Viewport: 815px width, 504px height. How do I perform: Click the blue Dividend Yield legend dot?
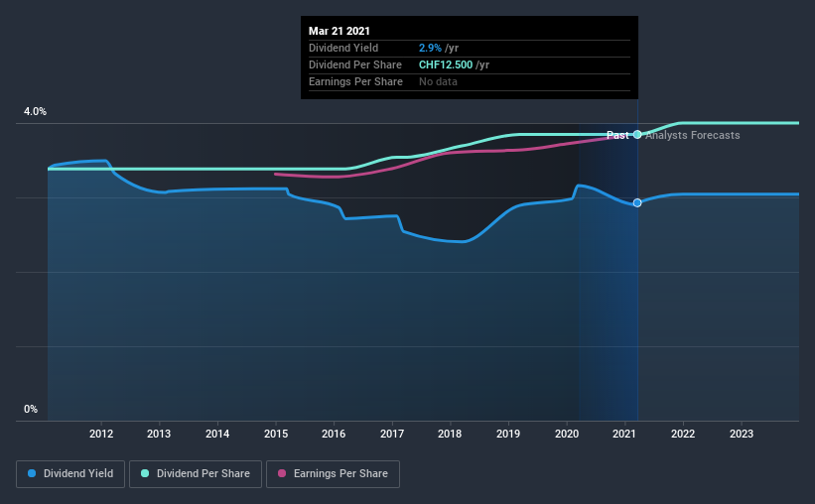tap(32, 473)
